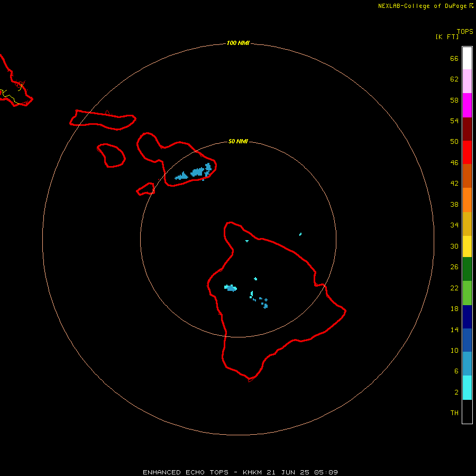Screen dimensions: 476x476
Task: Click the "50 NMI" range ring label
Action: [238, 141]
